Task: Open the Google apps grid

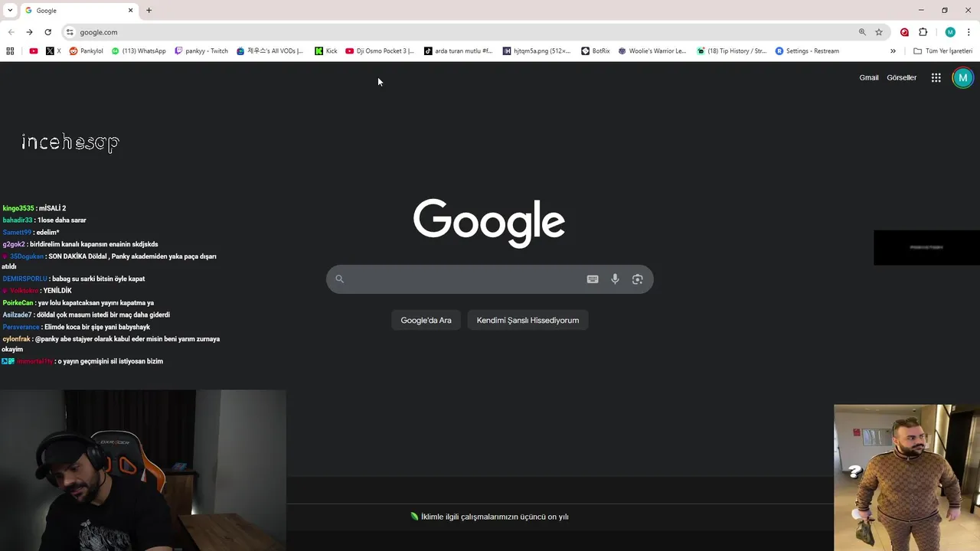Action: pyautogui.click(x=936, y=77)
